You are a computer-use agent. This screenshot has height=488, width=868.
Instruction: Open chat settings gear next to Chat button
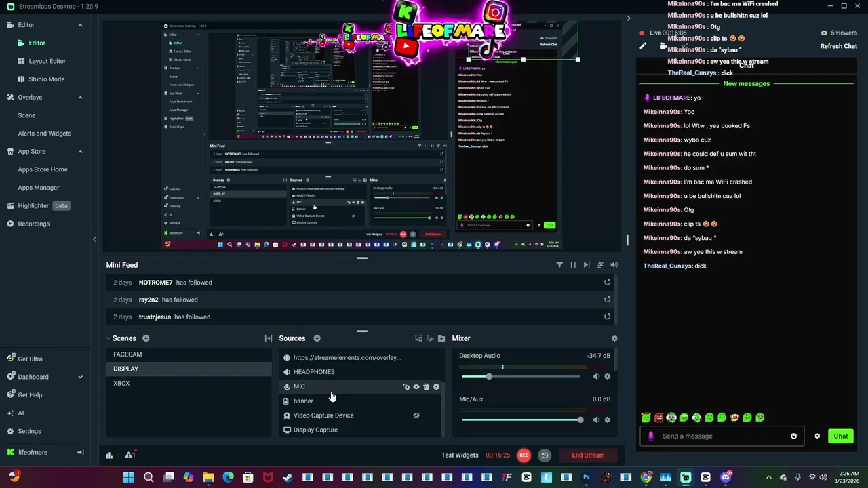click(817, 436)
